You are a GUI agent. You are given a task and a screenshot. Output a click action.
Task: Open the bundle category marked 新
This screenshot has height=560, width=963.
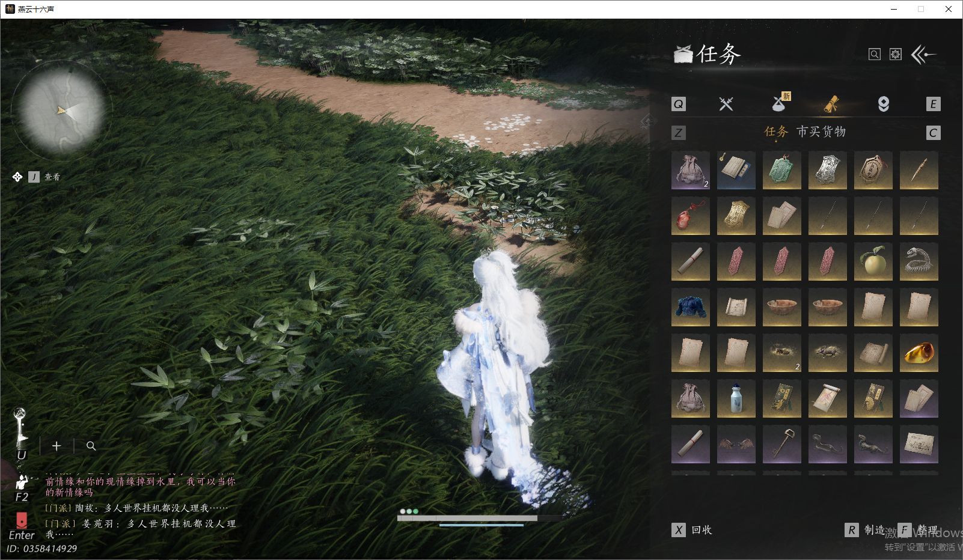tap(780, 103)
